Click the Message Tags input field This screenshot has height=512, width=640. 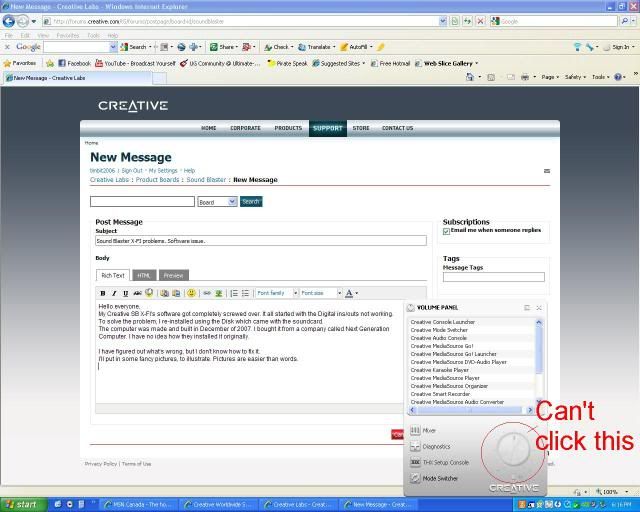point(493,277)
